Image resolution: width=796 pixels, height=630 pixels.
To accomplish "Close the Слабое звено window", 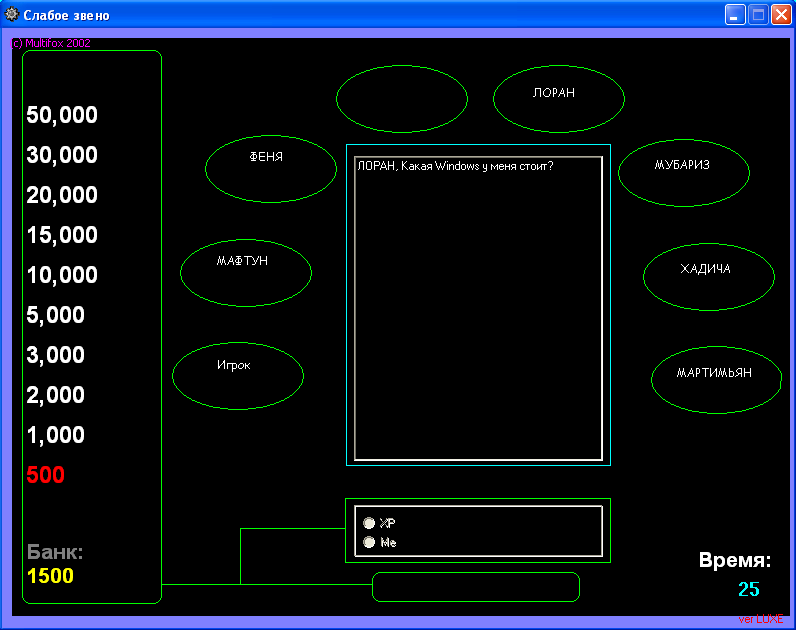I will click(x=781, y=15).
